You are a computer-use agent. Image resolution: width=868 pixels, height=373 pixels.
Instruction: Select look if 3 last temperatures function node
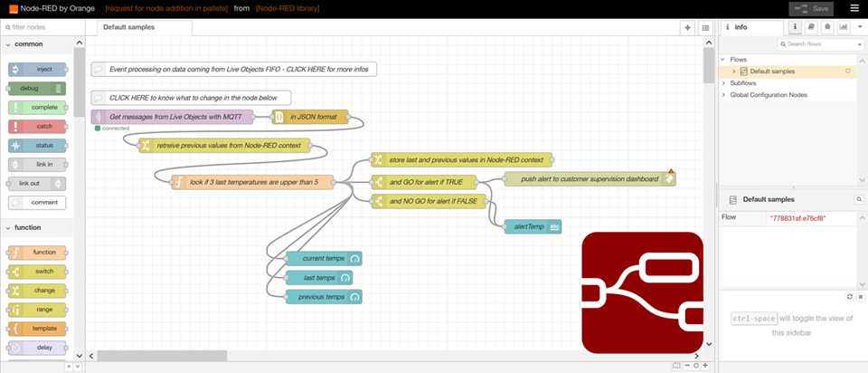tap(252, 182)
